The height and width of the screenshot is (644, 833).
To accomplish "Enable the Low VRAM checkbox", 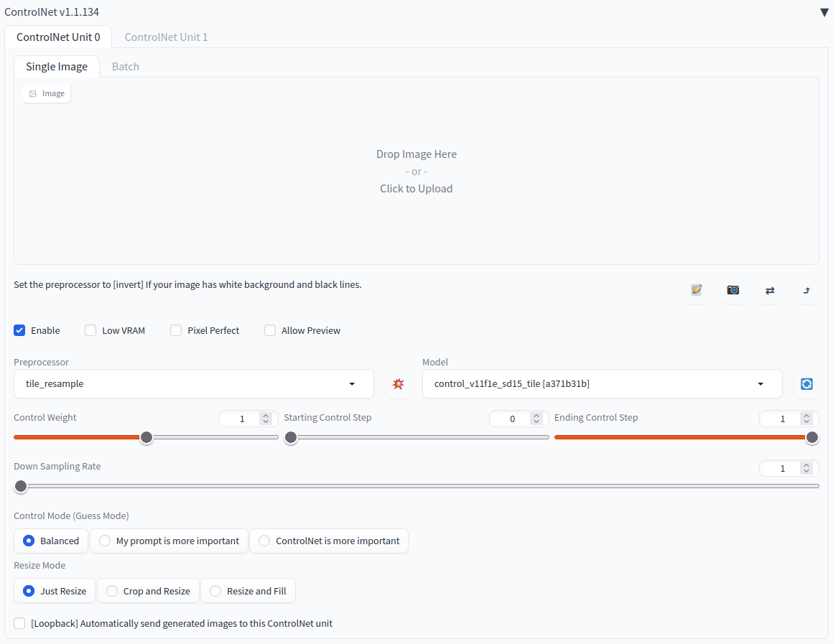I will click(90, 330).
